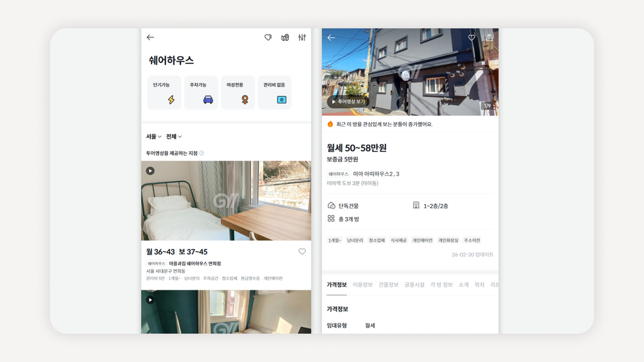Open map view icon in list header
This screenshot has height=362, width=644.
click(285, 37)
